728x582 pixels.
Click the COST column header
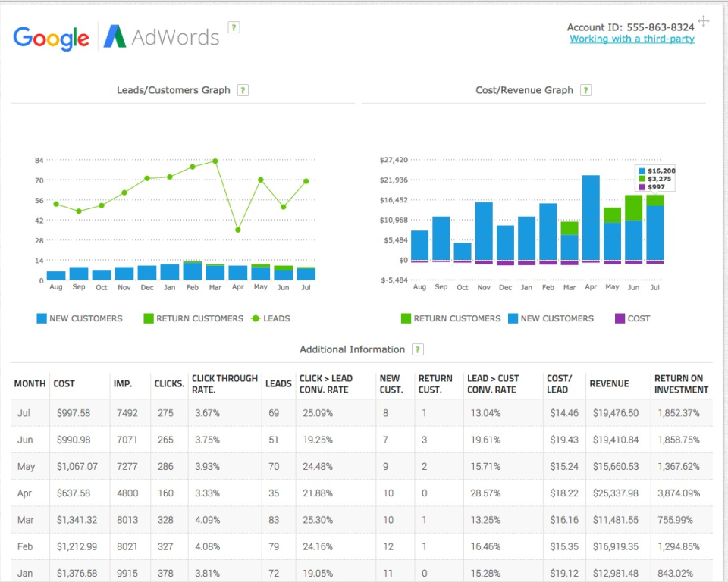64,383
